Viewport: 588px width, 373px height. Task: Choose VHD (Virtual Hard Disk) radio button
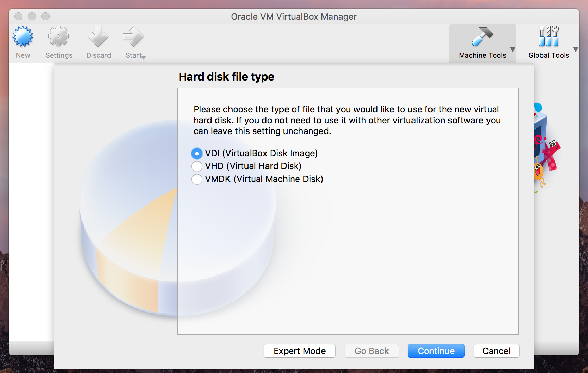point(246,166)
